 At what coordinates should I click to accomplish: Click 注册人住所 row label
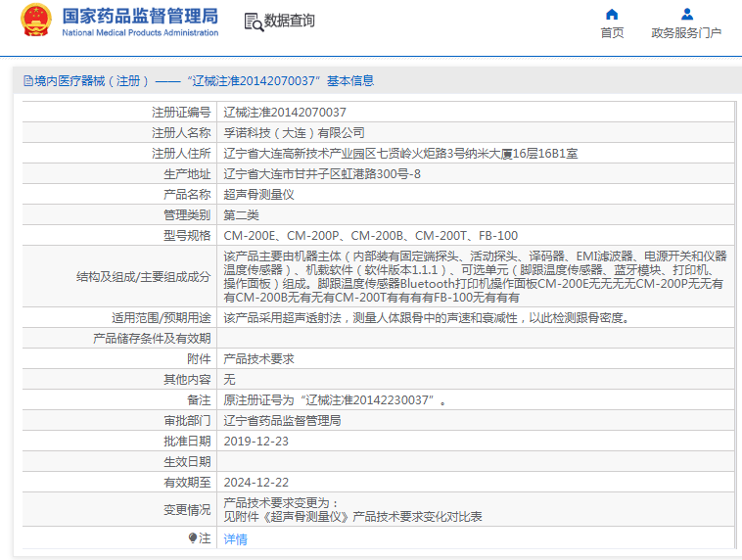click(x=181, y=154)
